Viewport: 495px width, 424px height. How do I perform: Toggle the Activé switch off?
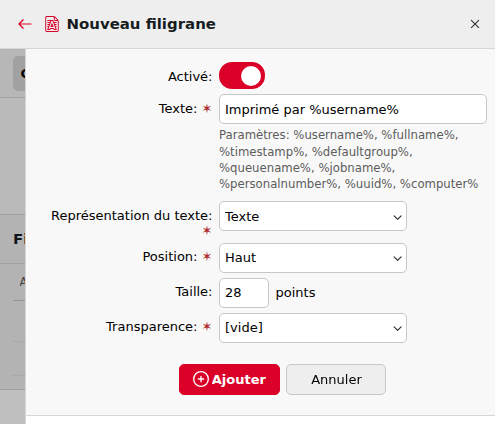coord(242,76)
